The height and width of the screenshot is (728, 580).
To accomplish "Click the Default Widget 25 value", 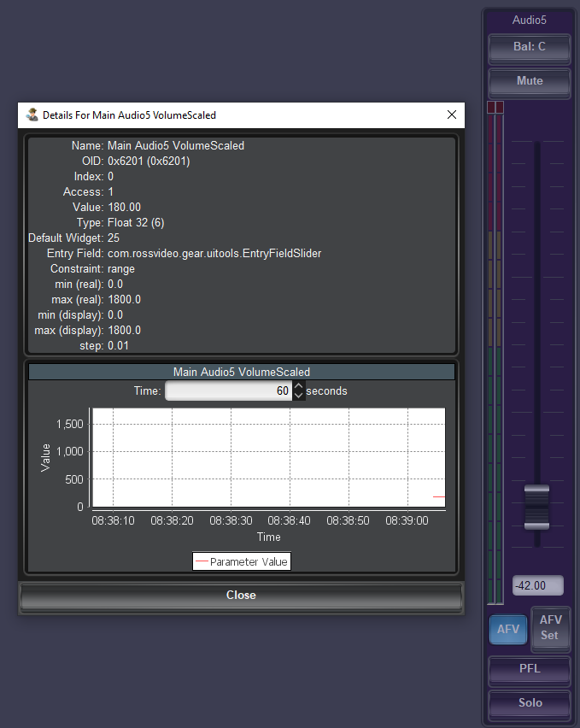I will pos(114,238).
